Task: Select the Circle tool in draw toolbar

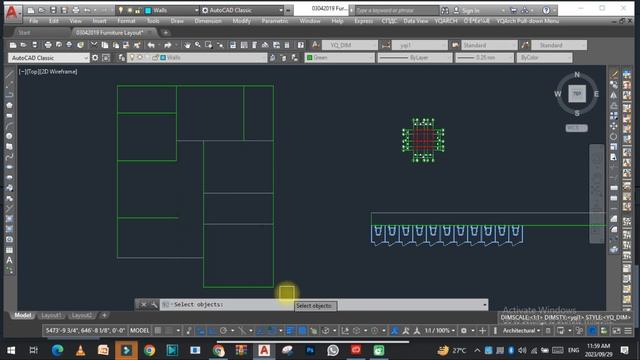Action: point(9,136)
